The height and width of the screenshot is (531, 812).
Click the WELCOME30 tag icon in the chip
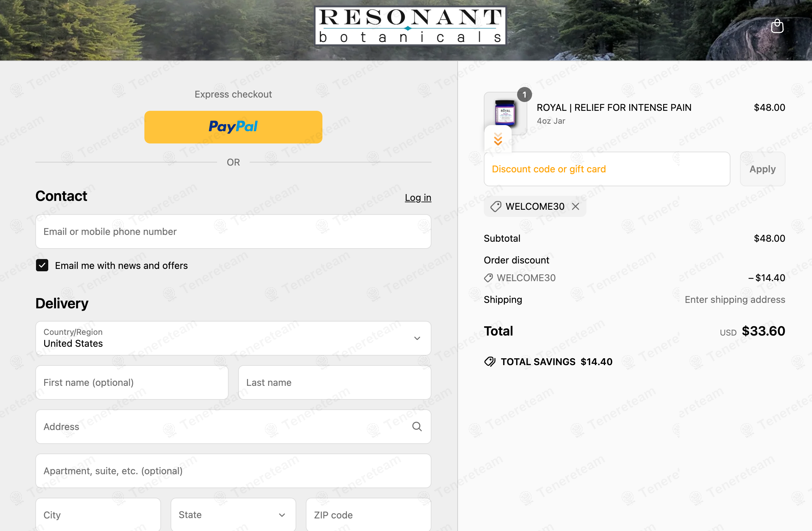point(495,206)
